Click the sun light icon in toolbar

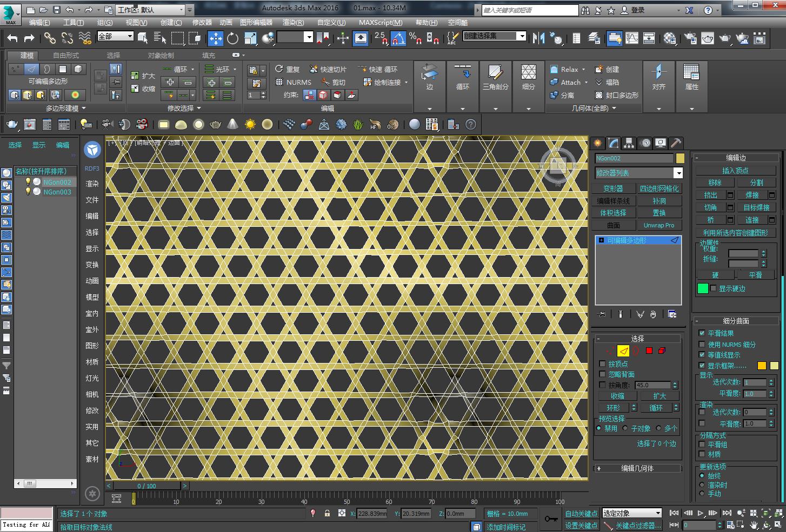tap(250, 124)
